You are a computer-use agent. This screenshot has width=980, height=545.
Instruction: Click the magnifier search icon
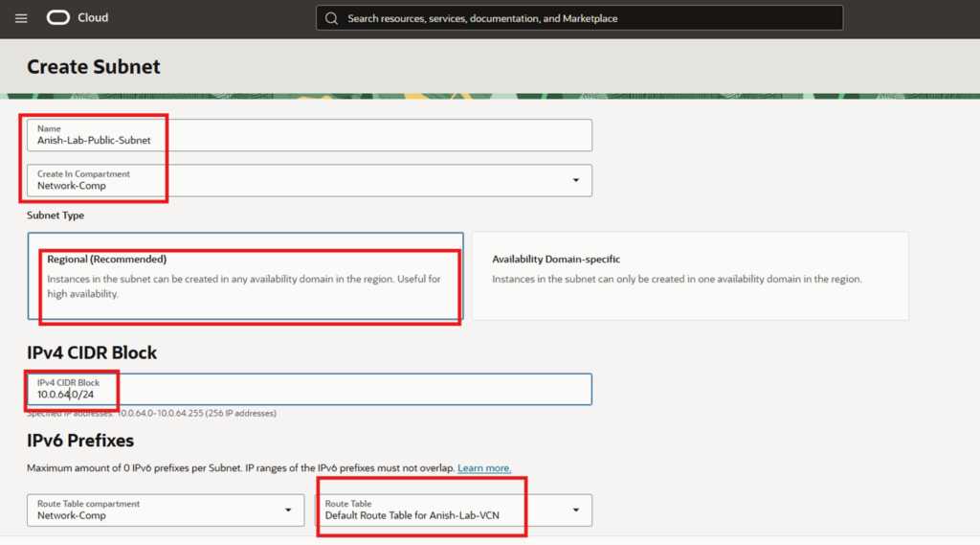tap(332, 18)
